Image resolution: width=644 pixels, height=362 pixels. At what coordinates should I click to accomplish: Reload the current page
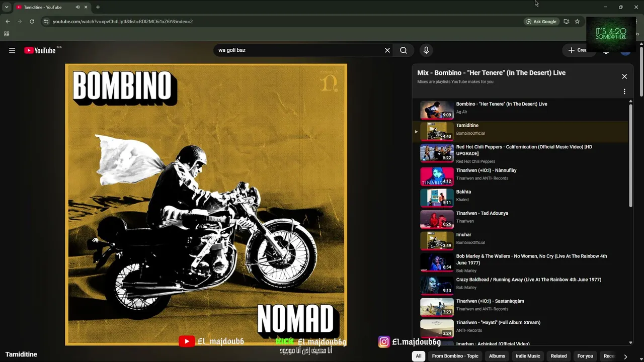(32, 22)
